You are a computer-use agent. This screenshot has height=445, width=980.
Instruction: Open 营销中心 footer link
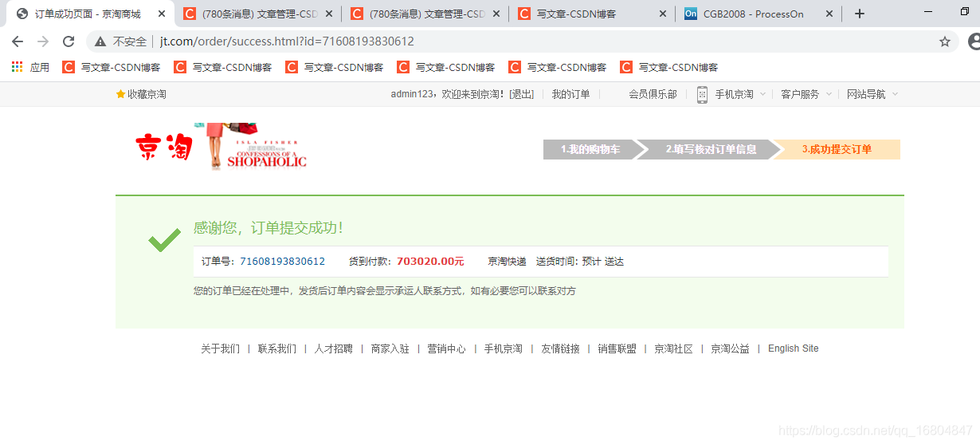tap(447, 349)
